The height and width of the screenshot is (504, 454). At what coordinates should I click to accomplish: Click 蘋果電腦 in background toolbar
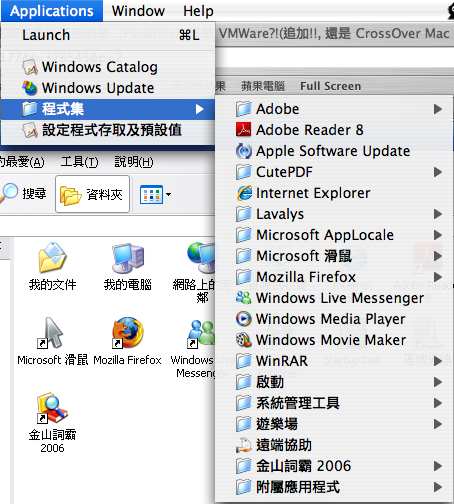tap(263, 86)
